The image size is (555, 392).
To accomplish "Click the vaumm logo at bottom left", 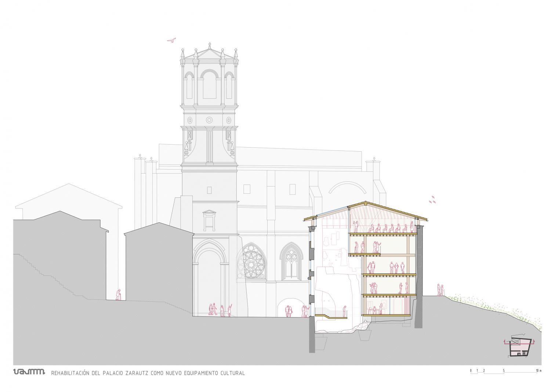I will click(x=29, y=372).
